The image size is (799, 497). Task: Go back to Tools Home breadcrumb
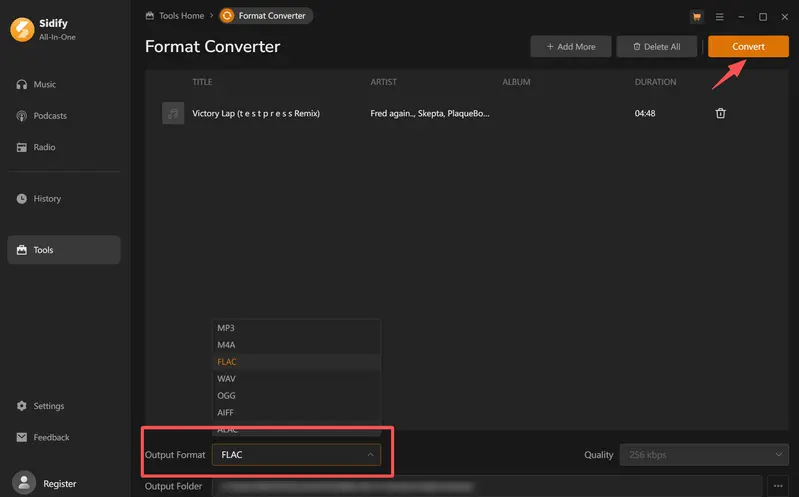tap(175, 16)
